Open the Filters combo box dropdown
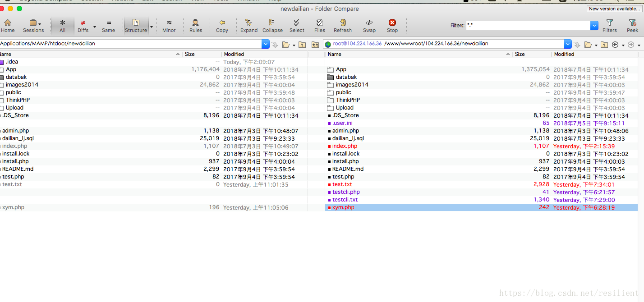644x302 pixels. click(x=594, y=26)
